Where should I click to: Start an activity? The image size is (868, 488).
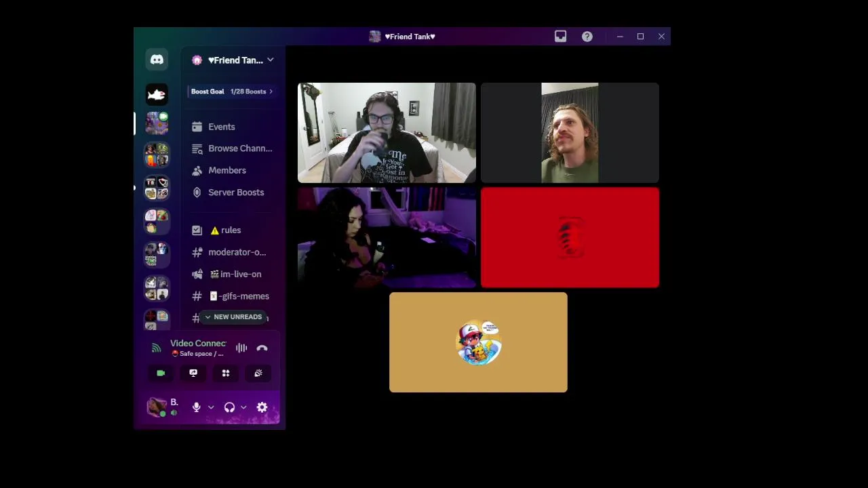(226, 373)
